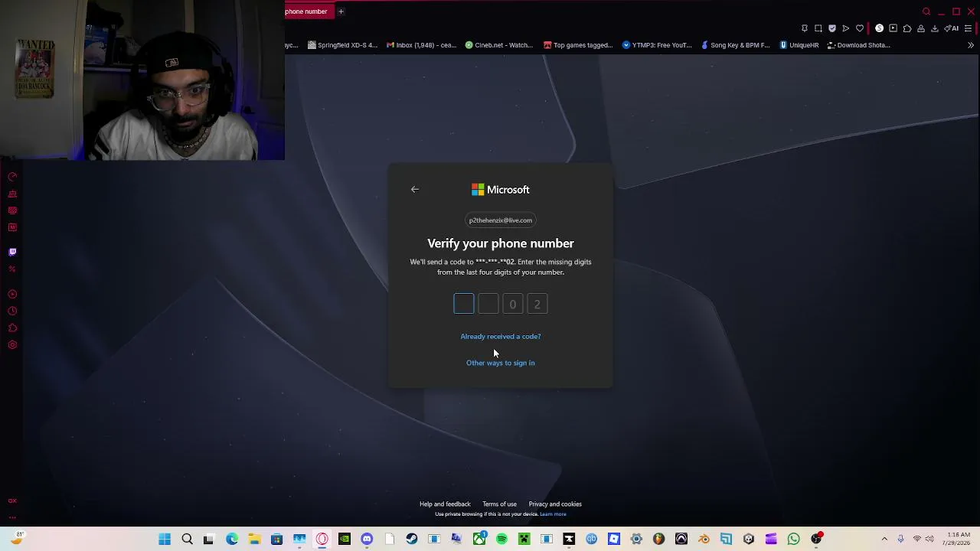The height and width of the screenshot is (551, 980).
Task: Open Privacy and cookies link
Action: [555, 504]
